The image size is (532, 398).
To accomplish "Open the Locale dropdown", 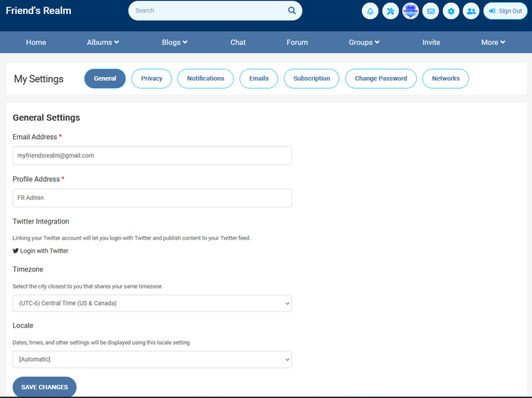I will point(152,360).
